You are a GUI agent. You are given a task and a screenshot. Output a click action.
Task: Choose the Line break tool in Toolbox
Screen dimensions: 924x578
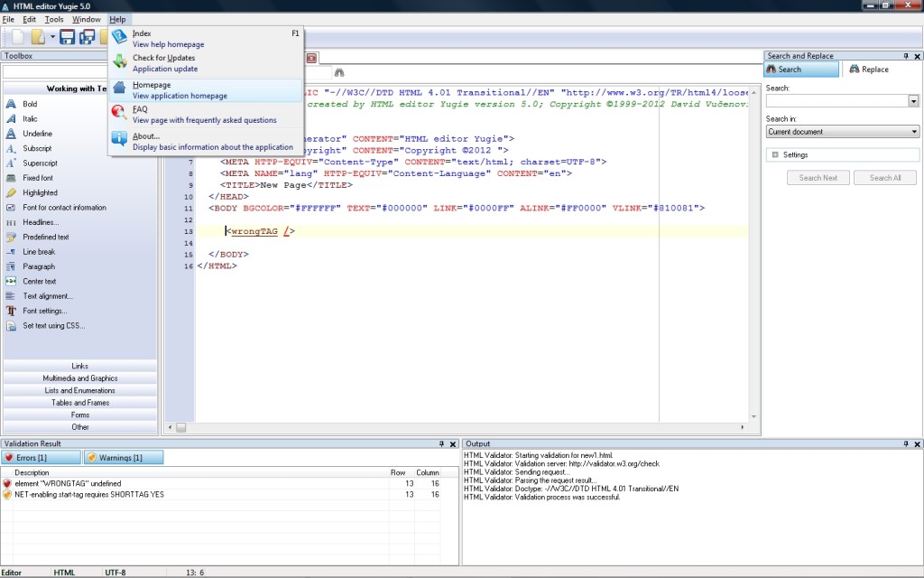(39, 252)
